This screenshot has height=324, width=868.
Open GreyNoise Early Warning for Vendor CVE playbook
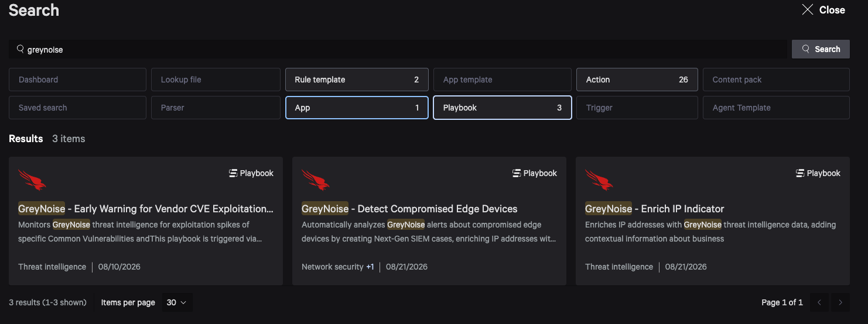146,209
